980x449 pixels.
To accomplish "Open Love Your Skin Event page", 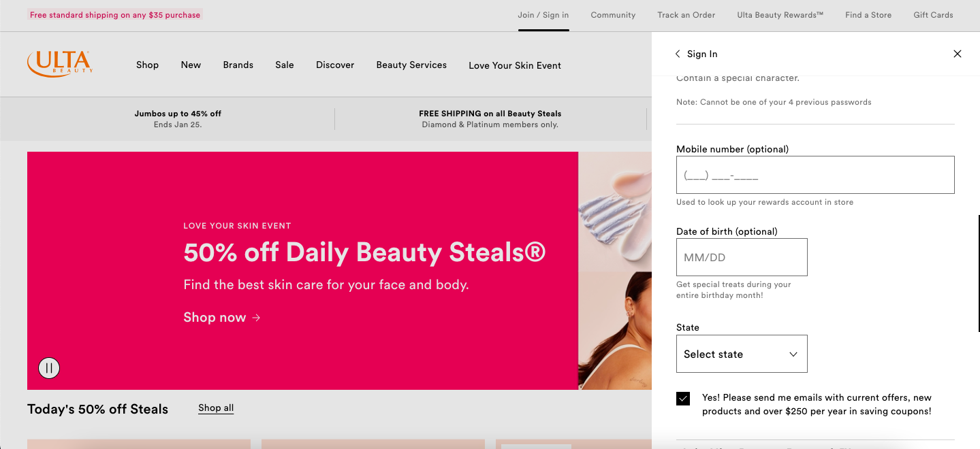I will pos(515,65).
